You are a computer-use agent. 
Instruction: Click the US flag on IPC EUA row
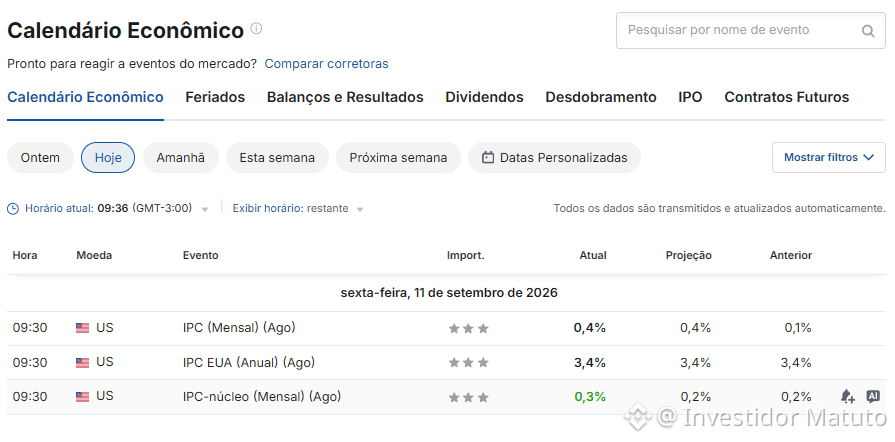tap(82, 363)
